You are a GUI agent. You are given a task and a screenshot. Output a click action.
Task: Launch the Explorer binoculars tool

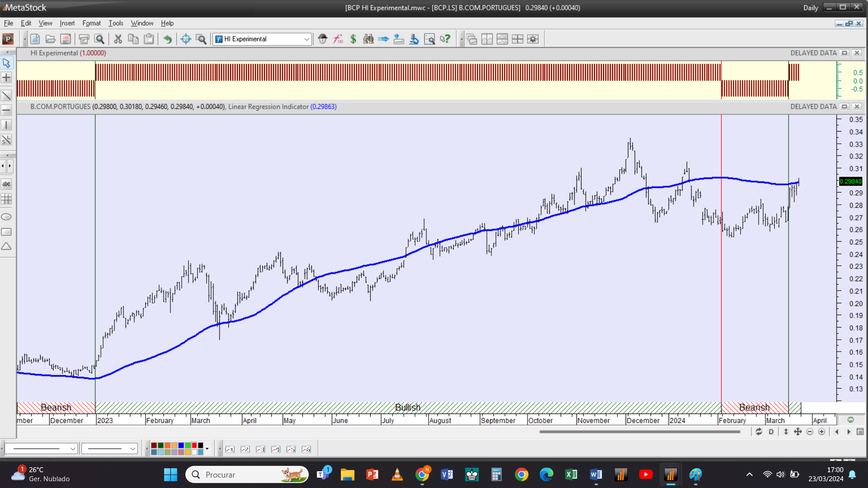click(368, 39)
